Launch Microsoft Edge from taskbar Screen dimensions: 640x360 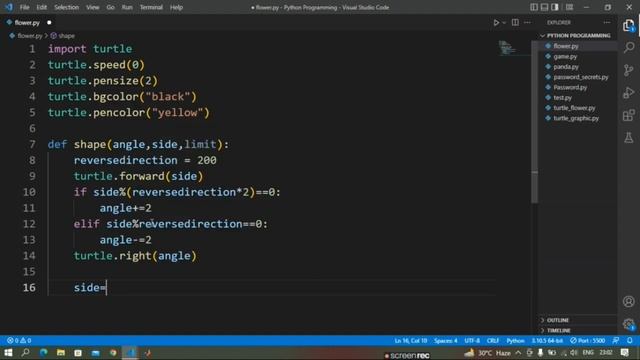coord(43,353)
